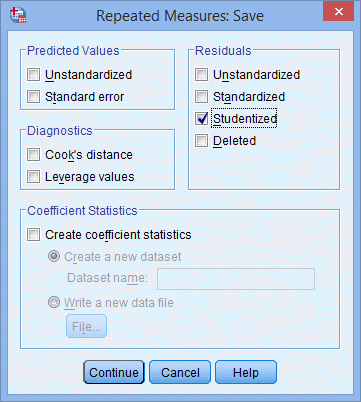The image size is (361, 402).
Task: Click the SPSS icon in the title bar
Action: coord(18,15)
